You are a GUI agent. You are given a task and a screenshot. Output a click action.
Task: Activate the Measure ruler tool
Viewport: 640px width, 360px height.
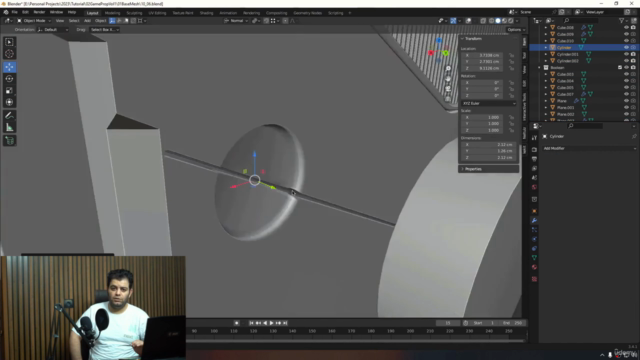(x=9, y=128)
